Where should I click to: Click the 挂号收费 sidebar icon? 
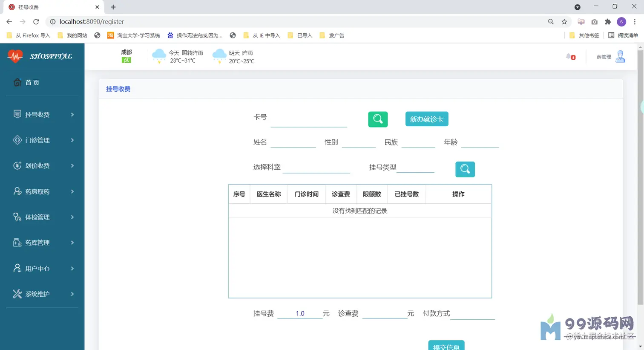(x=17, y=114)
